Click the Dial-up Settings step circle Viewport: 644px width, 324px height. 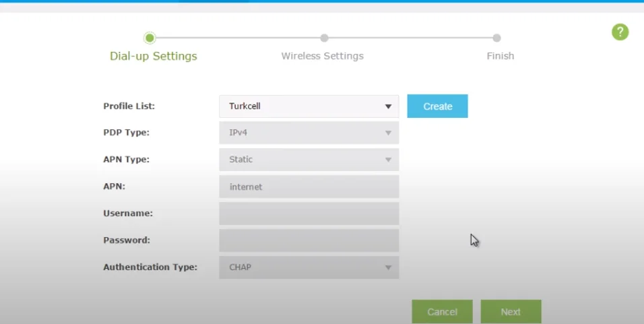click(150, 38)
